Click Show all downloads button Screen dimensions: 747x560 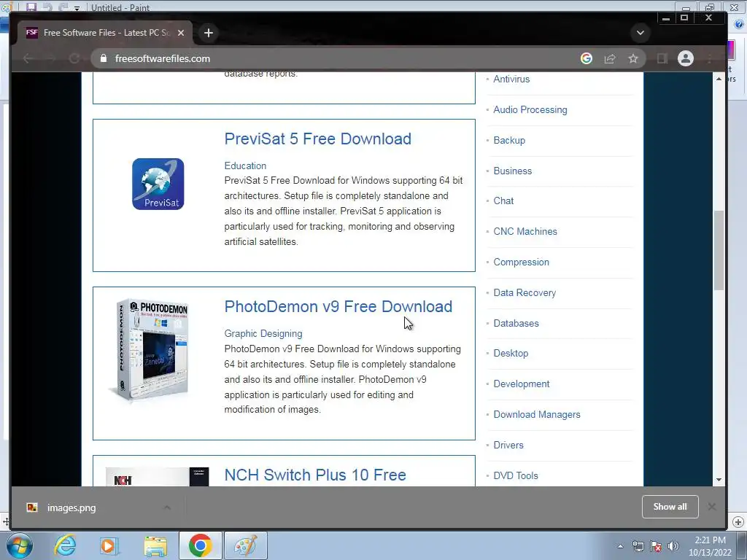point(670,507)
